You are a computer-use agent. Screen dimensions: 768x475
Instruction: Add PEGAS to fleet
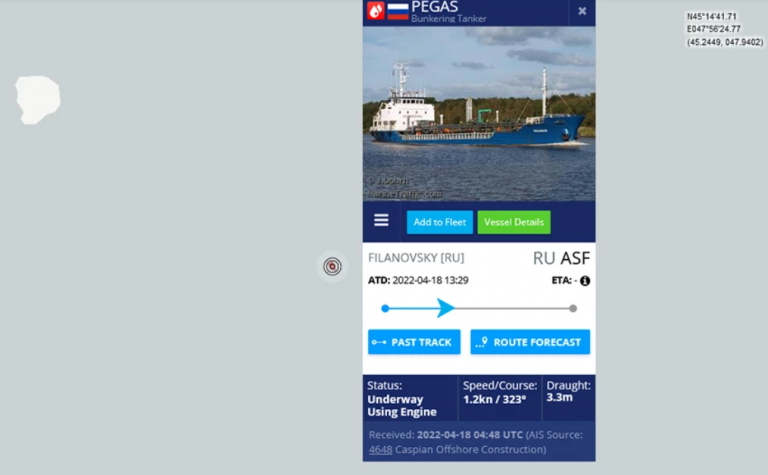point(439,222)
